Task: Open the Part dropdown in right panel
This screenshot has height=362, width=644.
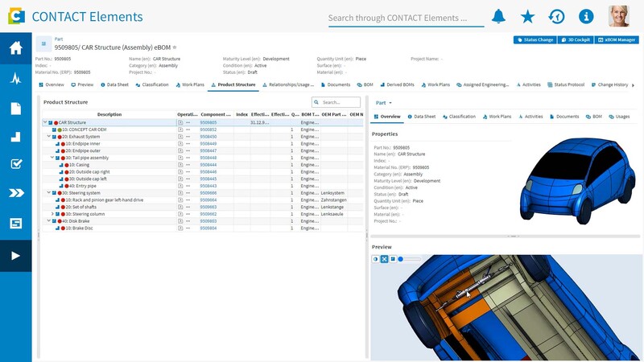Action: click(x=384, y=103)
